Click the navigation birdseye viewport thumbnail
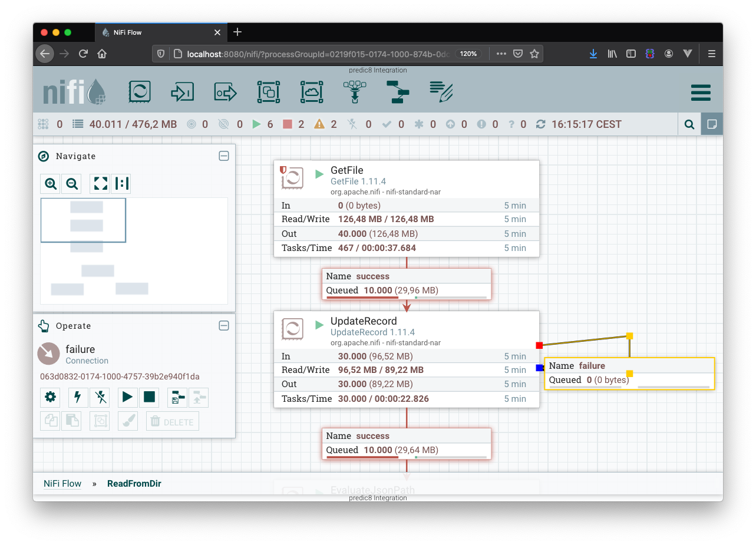 (83, 220)
